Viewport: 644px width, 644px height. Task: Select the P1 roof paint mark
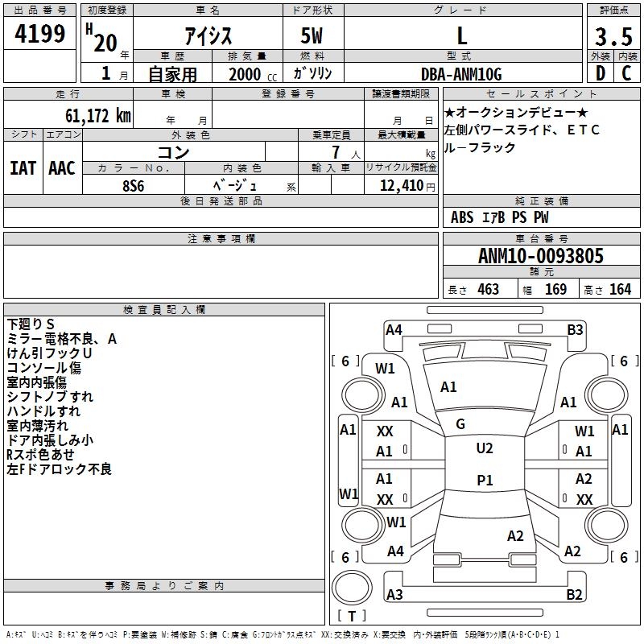pyautogui.click(x=485, y=480)
